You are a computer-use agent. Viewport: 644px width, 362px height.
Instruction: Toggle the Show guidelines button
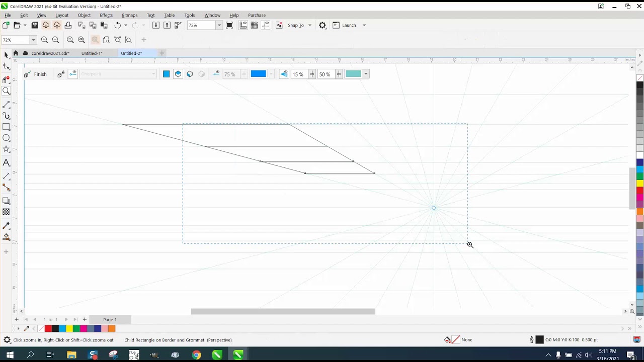click(265, 25)
